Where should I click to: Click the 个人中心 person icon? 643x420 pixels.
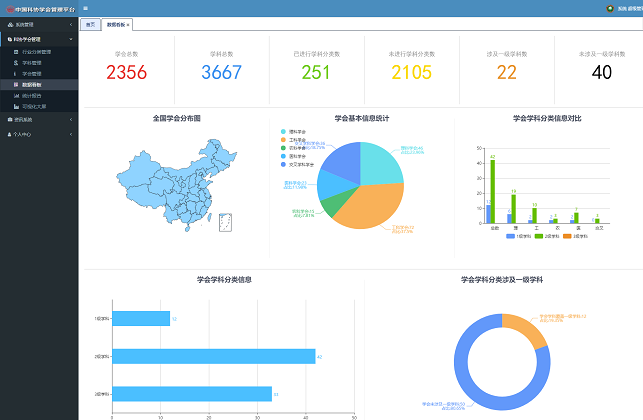click(9, 135)
